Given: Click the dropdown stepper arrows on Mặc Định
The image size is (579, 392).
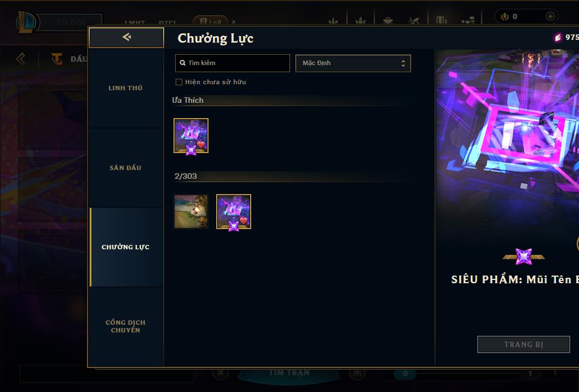Looking at the screenshot, I should point(403,63).
